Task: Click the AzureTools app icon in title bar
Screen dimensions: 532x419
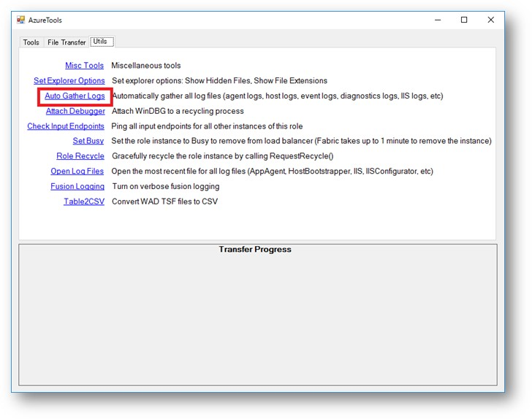Action: (x=20, y=20)
